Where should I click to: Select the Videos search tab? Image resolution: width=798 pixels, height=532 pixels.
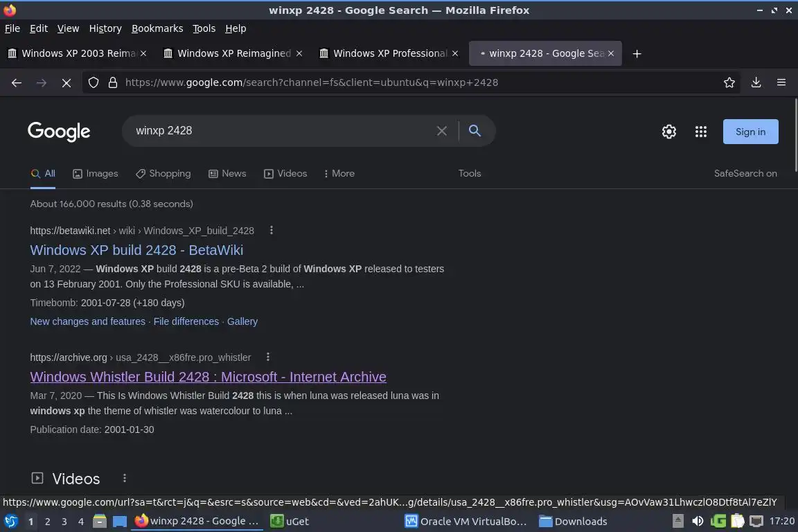[285, 174]
